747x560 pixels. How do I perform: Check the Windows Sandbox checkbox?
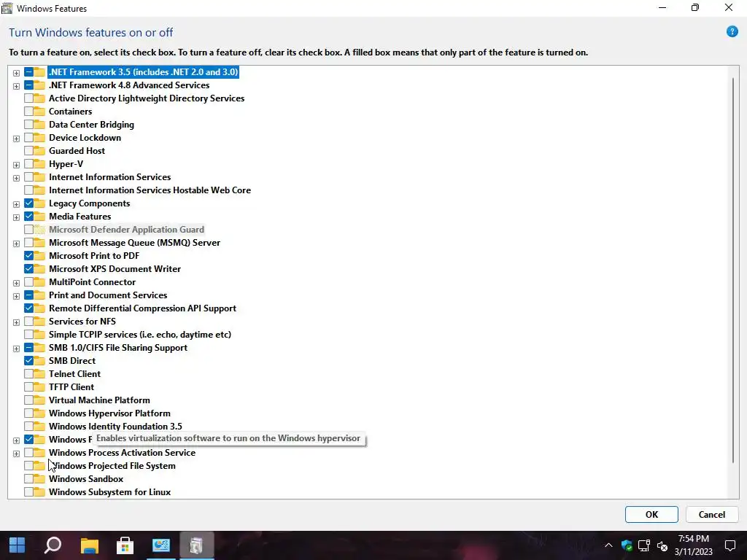click(28, 479)
